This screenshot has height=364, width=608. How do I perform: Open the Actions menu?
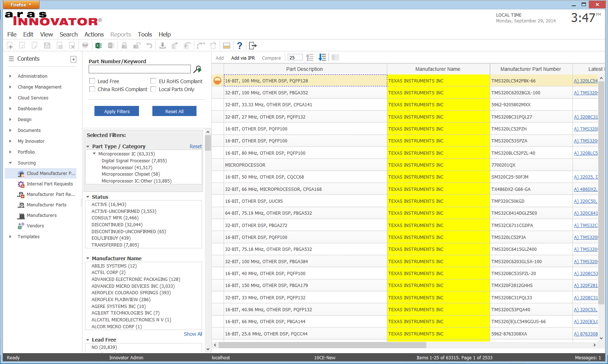94,34
